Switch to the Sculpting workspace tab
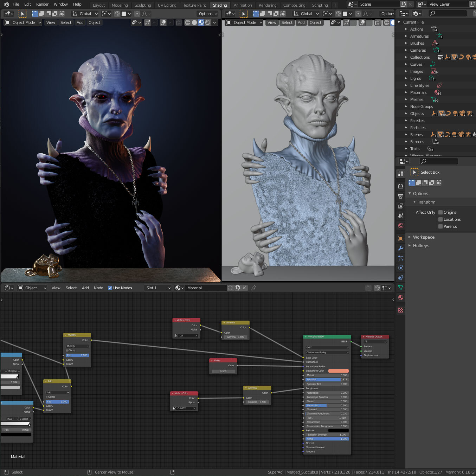This screenshot has height=476, width=476. click(143, 5)
